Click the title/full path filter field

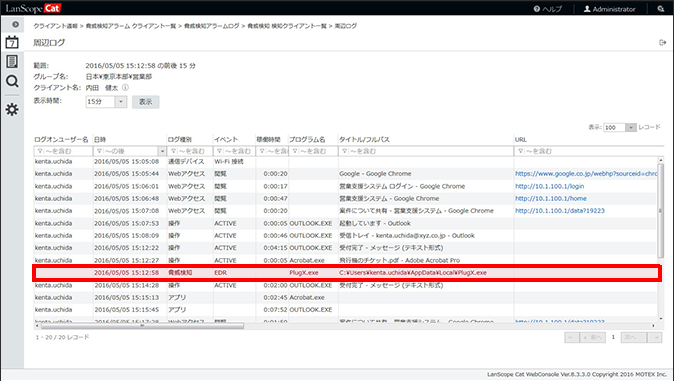(x=426, y=151)
